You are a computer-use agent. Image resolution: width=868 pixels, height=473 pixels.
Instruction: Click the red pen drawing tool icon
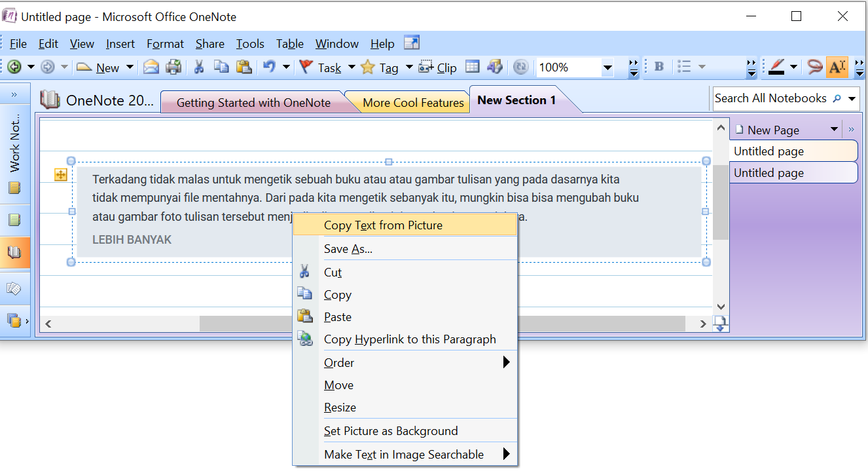(x=777, y=67)
